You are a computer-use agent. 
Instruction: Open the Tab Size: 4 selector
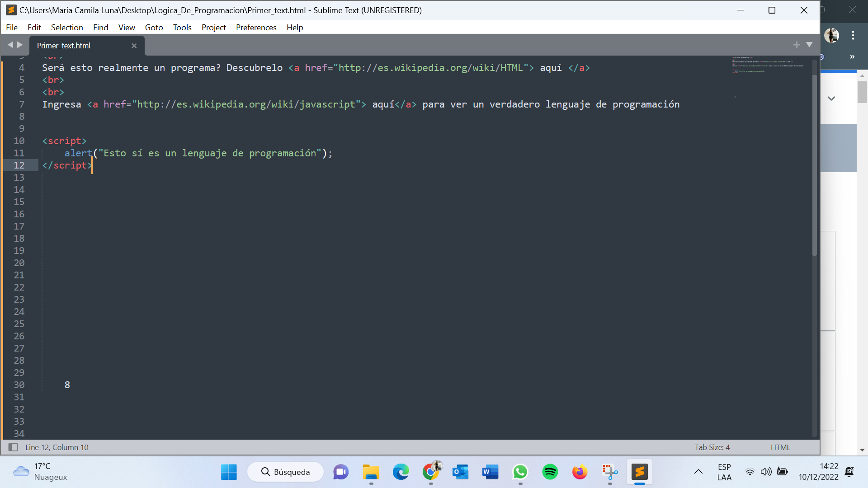712,447
